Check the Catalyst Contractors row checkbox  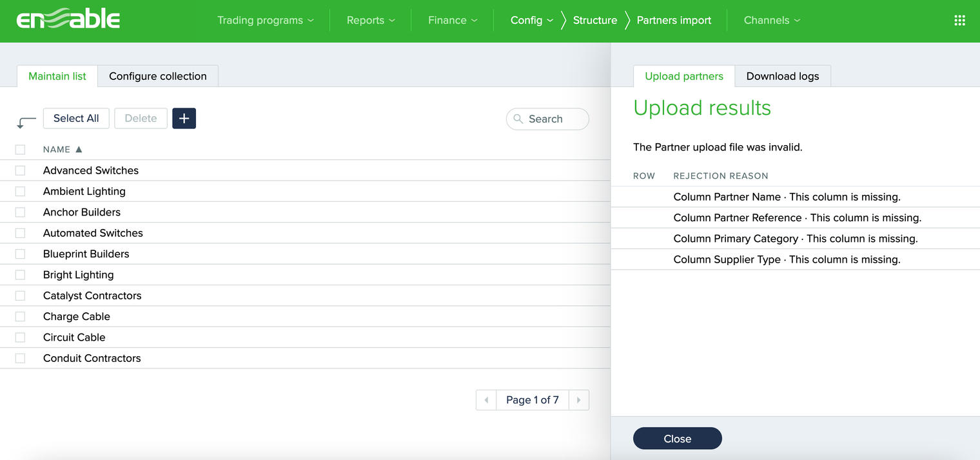[20, 295]
